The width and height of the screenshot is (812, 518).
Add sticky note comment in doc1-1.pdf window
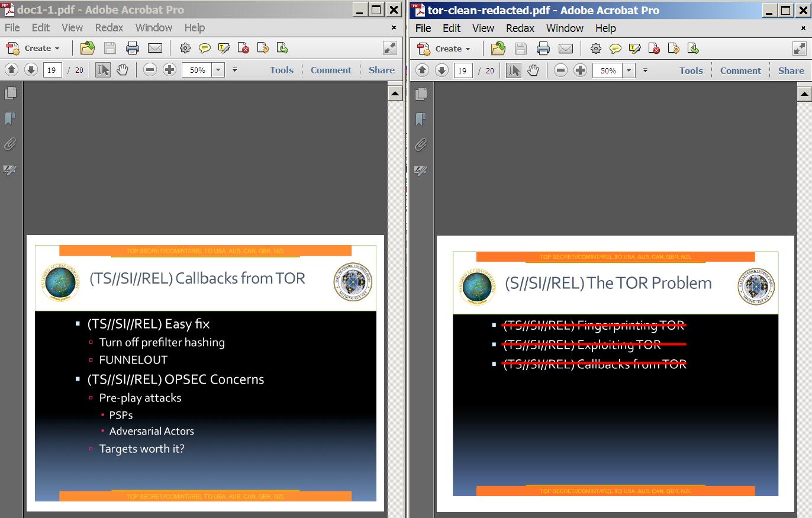click(x=204, y=48)
